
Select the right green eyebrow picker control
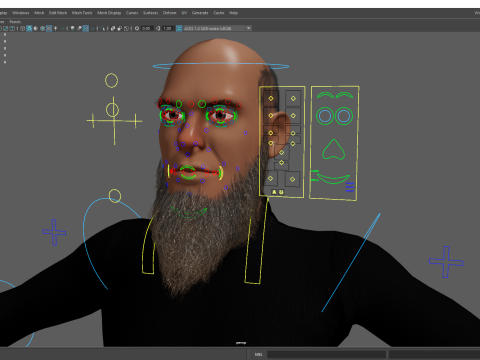344,95
